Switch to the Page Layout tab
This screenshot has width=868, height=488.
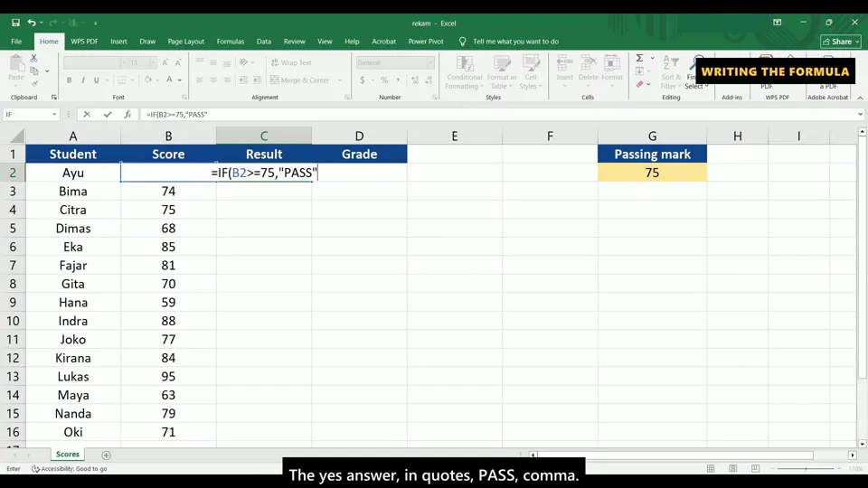pyautogui.click(x=186, y=42)
